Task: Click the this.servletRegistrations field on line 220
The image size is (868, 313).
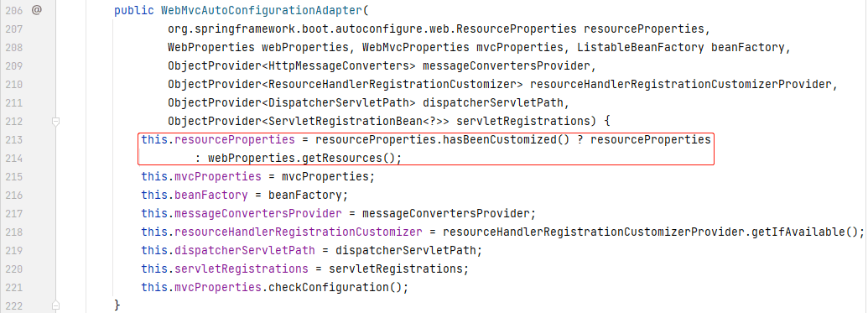Action: tap(225, 269)
